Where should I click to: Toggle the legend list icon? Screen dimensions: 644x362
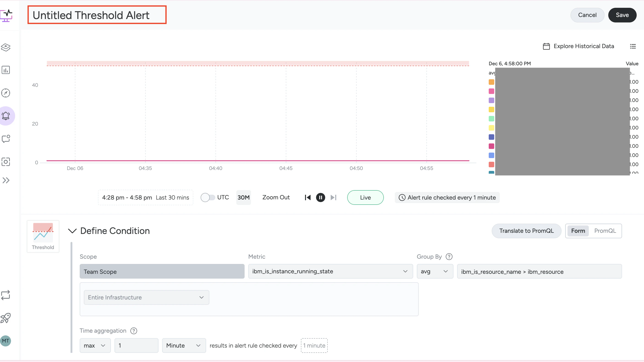633,46
